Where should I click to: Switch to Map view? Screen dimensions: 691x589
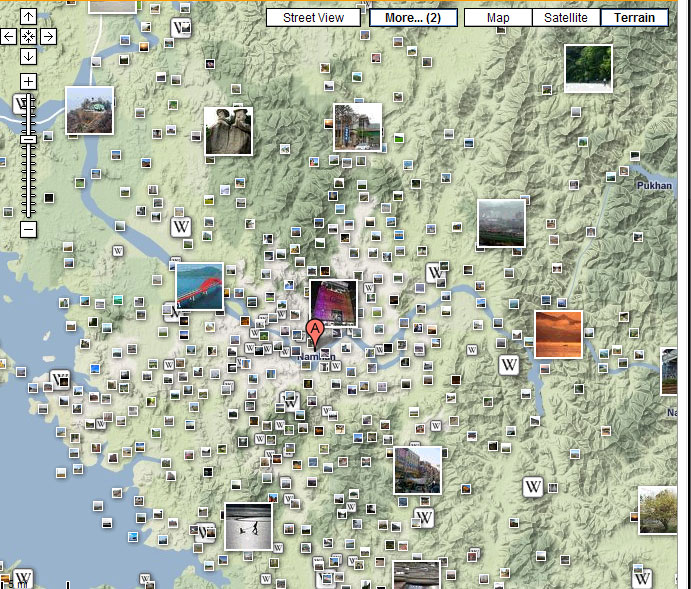(x=498, y=18)
